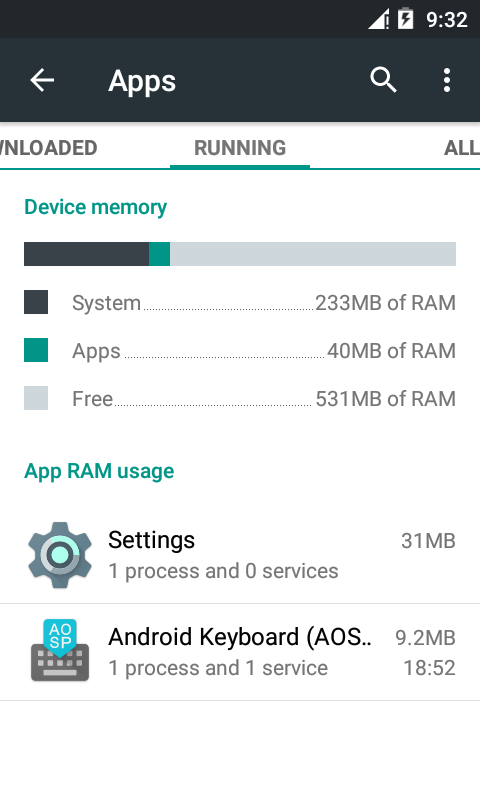The width and height of the screenshot is (480, 800).
Task: Open Android Keyboard running service entry
Action: point(240,652)
